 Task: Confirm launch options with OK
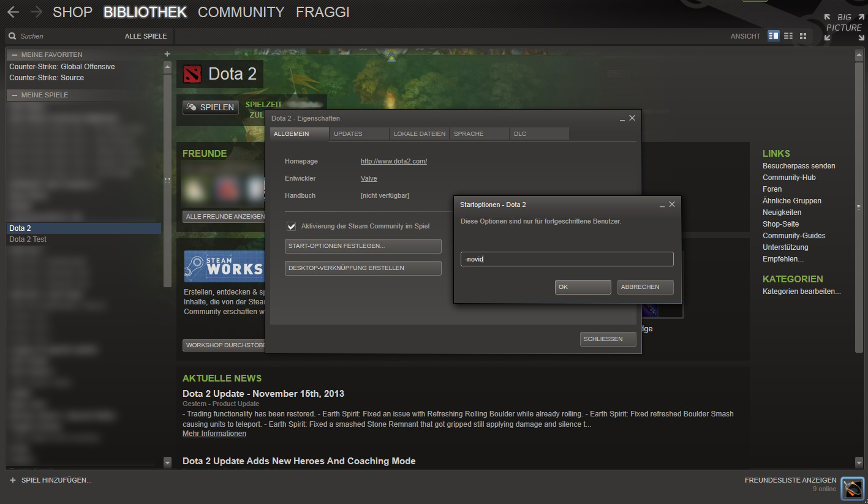coord(583,287)
